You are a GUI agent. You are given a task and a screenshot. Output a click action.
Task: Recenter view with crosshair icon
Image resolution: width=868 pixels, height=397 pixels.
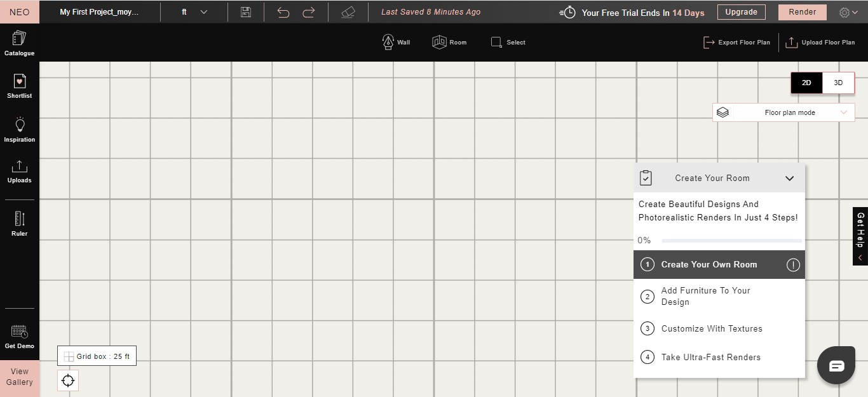[68, 380]
